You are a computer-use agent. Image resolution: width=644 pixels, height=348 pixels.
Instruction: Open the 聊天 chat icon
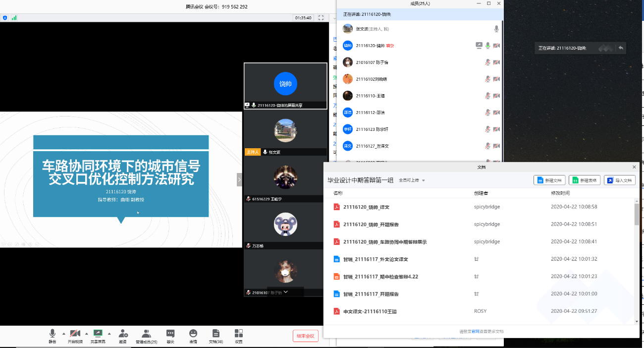point(170,334)
